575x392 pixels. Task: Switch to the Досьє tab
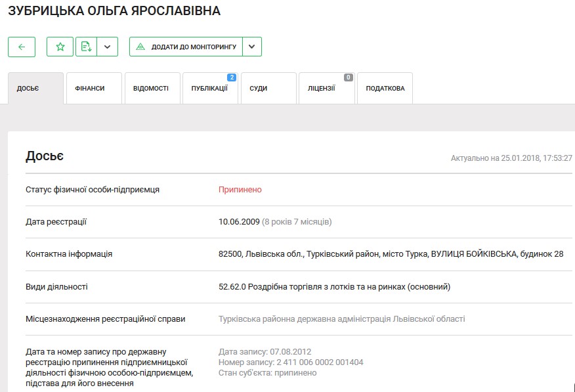[x=28, y=89]
